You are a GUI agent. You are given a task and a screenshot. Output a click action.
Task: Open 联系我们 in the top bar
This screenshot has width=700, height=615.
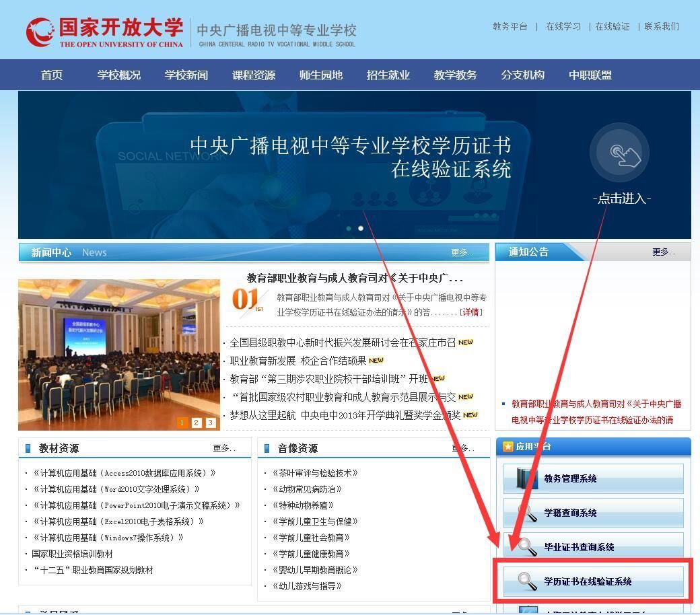click(662, 26)
